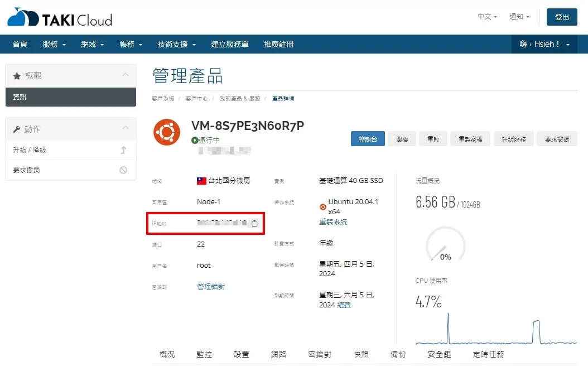Click the 要求撤銷 button in action row
This screenshot has width=588, height=376.
click(557, 139)
